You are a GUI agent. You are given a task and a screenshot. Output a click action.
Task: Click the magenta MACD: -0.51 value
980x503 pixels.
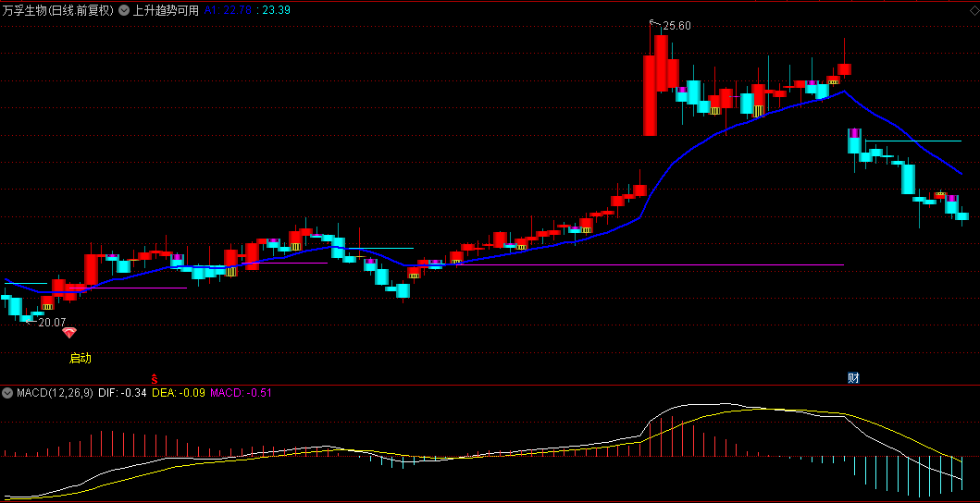(240, 393)
